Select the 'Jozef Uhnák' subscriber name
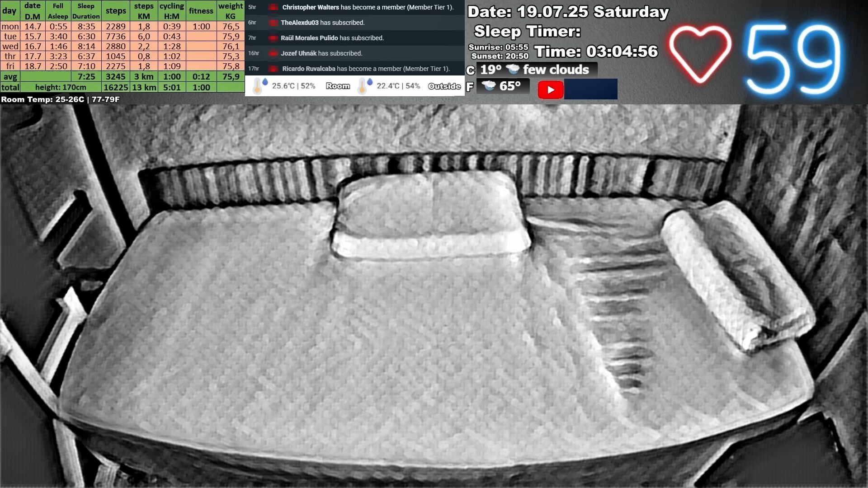Image resolution: width=868 pixels, height=488 pixels. click(x=298, y=53)
